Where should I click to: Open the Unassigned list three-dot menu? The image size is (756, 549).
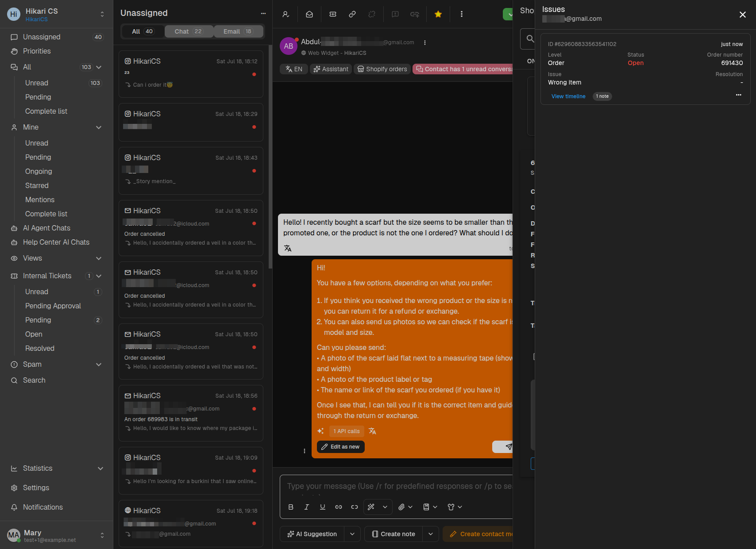coord(263,13)
